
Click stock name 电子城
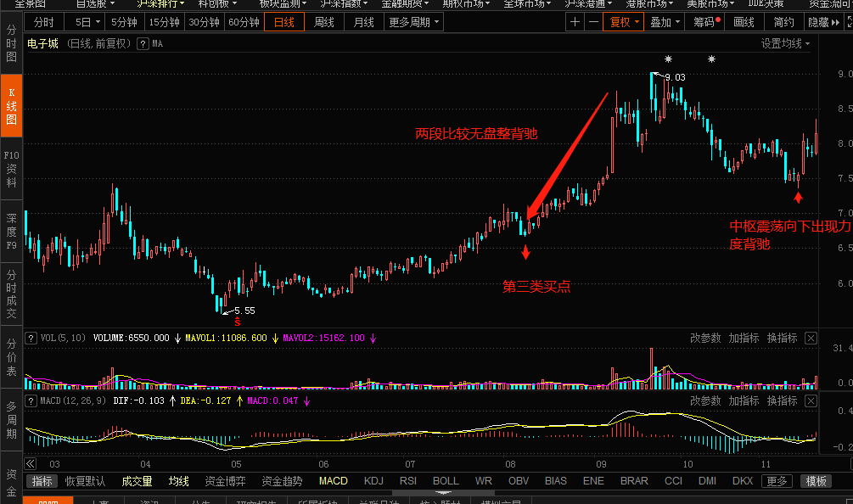[x=42, y=43]
